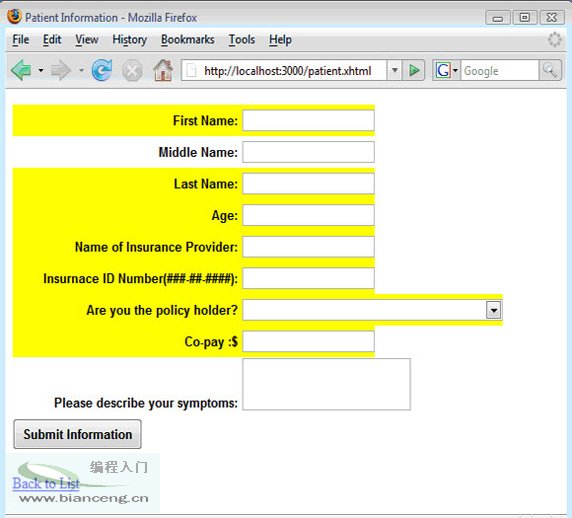The height and width of the screenshot is (518, 572).
Task: Click the 'Last Name:' label
Action: (205, 184)
